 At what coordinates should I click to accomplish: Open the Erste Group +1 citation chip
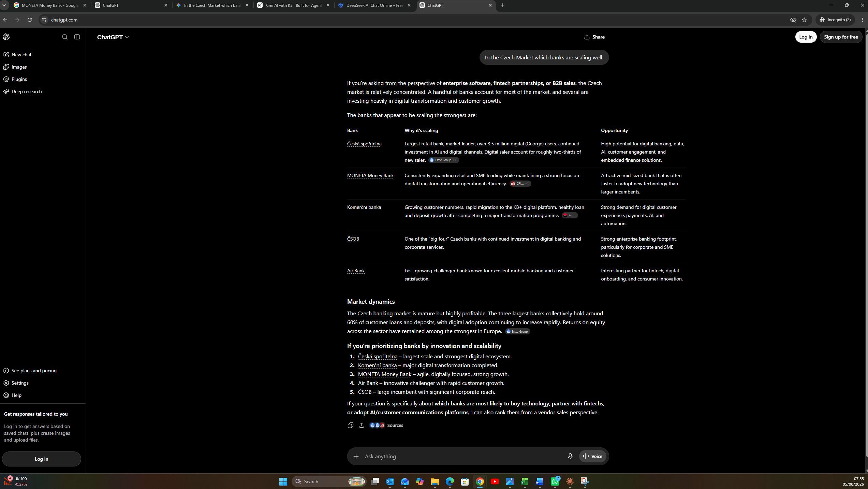[x=443, y=160]
